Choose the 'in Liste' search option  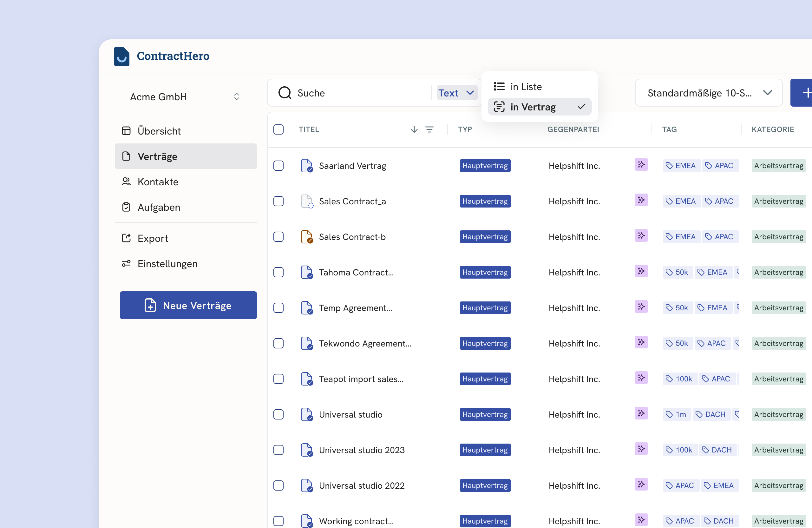[x=526, y=87]
